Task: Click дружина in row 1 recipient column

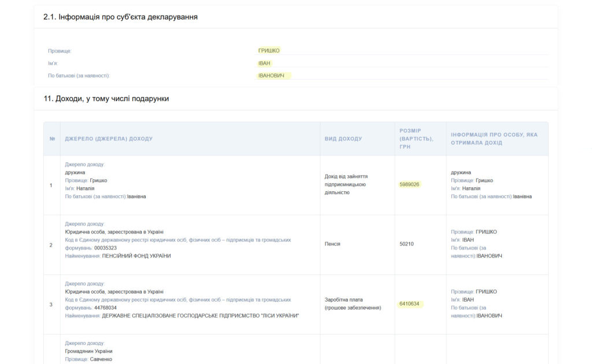Action: click(461, 172)
